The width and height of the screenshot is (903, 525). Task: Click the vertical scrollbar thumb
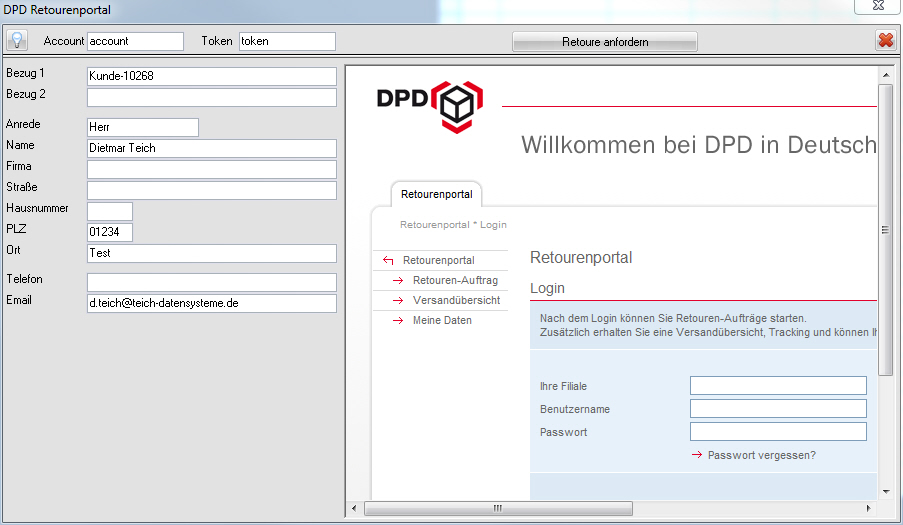pos(886,230)
